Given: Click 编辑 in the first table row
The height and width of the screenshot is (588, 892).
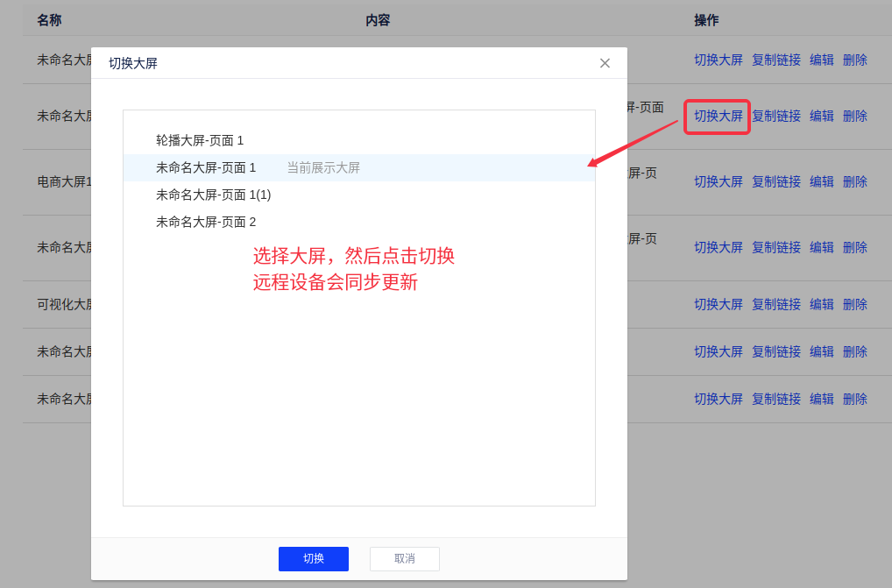Looking at the screenshot, I should tap(821, 60).
